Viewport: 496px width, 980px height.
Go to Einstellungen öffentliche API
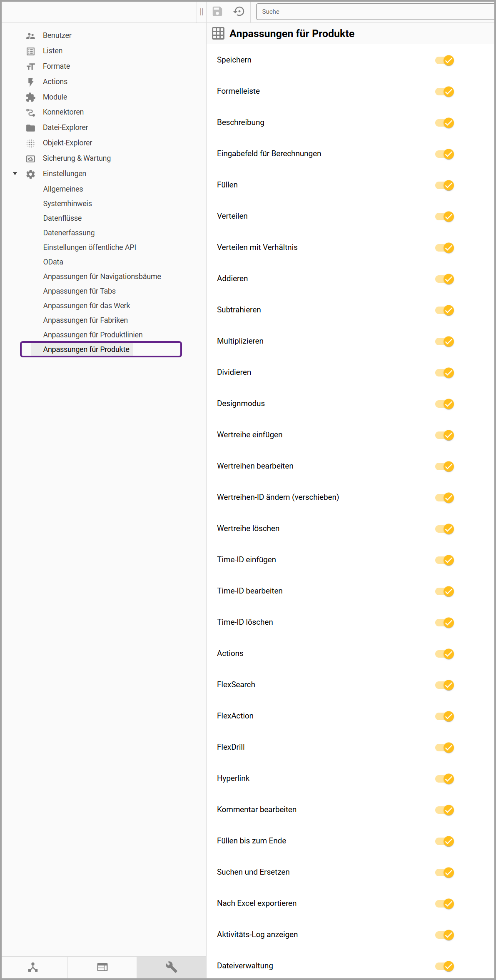[x=90, y=247]
